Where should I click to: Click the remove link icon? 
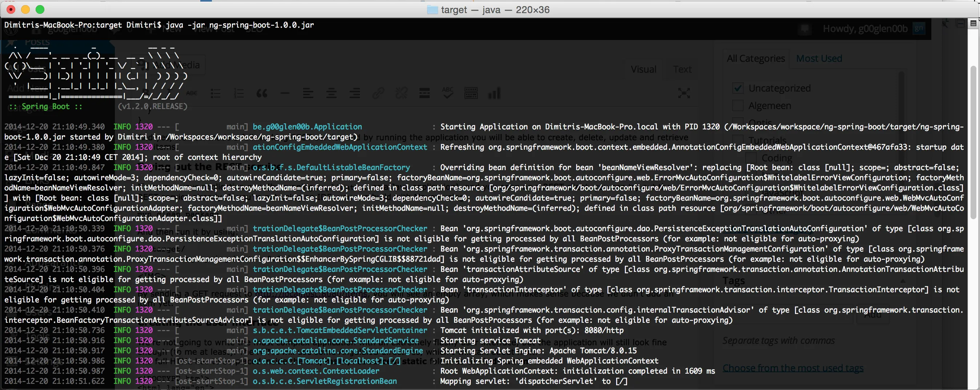point(402,93)
